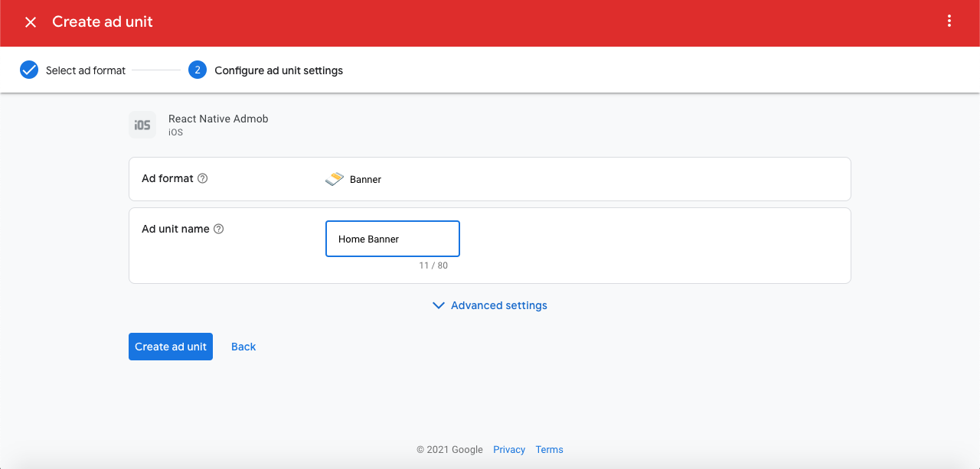The height and width of the screenshot is (469, 980).
Task: Go Back to the previous step
Action: [x=243, y=346]
